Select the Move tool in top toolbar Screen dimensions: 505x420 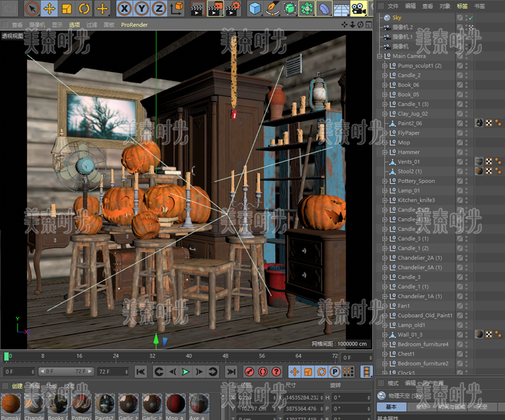pyautogui.click(x=49, y=9)
